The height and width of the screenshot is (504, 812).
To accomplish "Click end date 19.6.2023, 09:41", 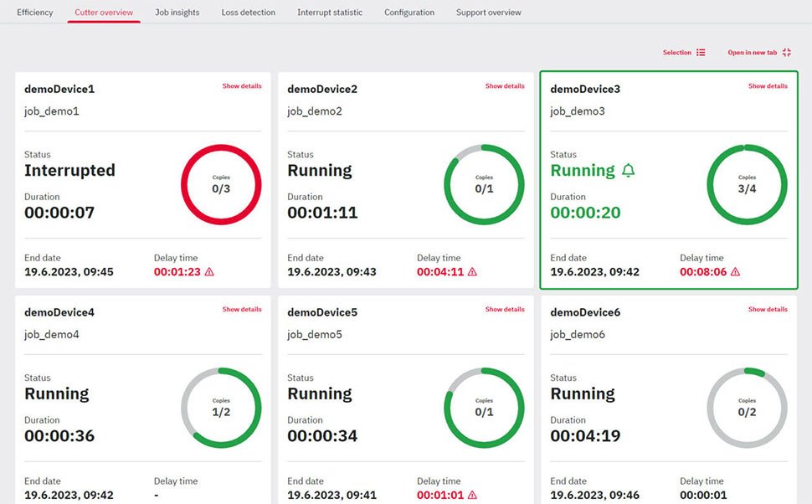I will click(x=332, y=495).
